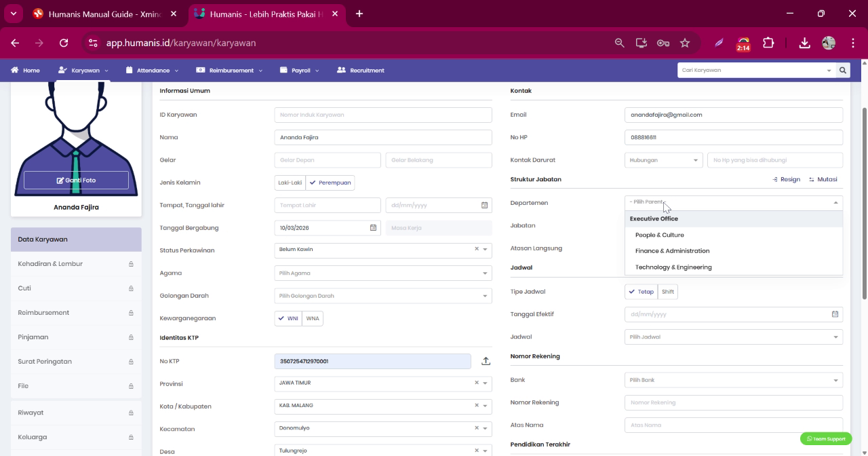Click the Email input field
This screenshot has width=868, height=456.
734,115
